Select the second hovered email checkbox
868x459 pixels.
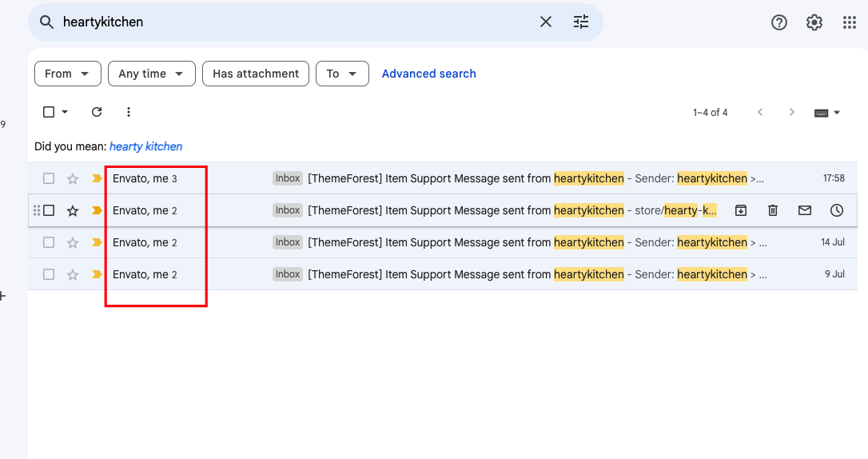(49, 210)
